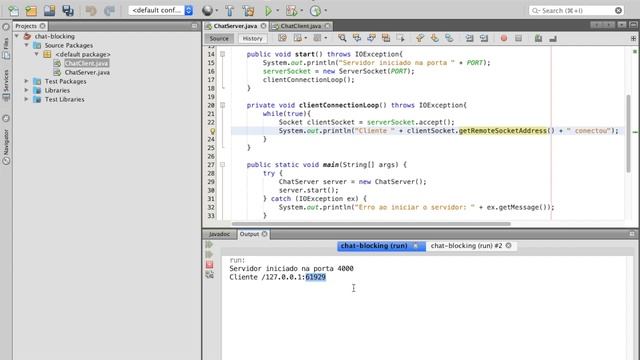Expand the Test Packages node
The width and height of the screenshot is (640, 360).
click(x=27, y=81)
